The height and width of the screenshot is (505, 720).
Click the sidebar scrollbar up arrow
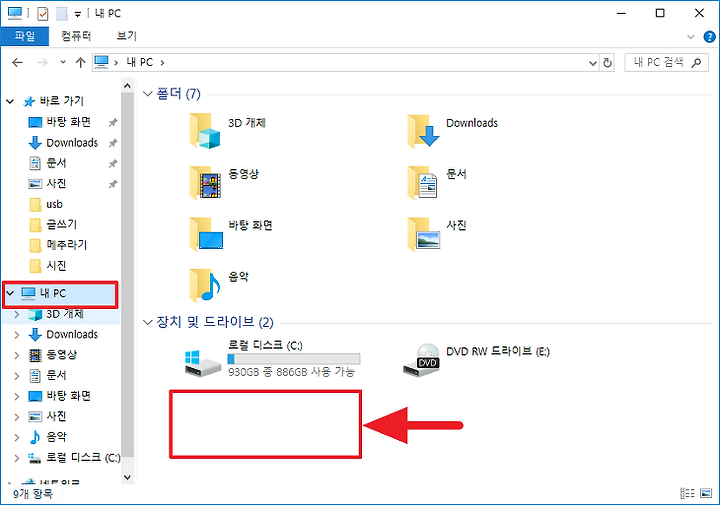128,86
